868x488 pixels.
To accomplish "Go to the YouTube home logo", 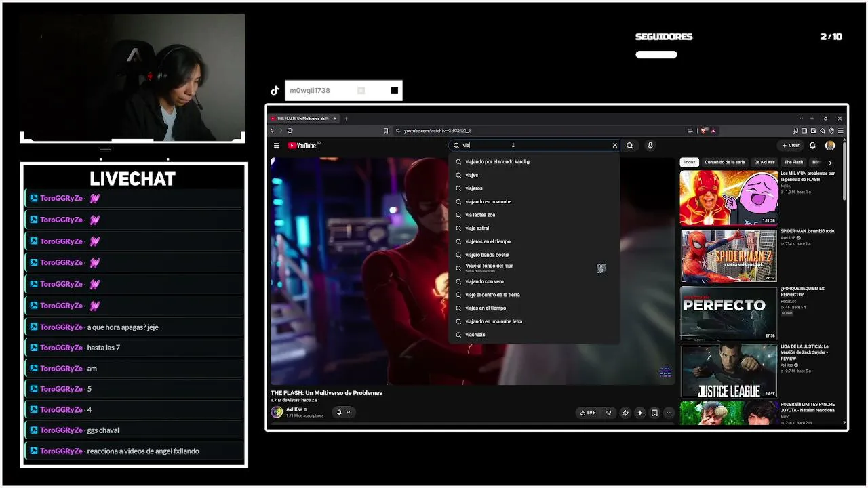I will coord(302,146).
